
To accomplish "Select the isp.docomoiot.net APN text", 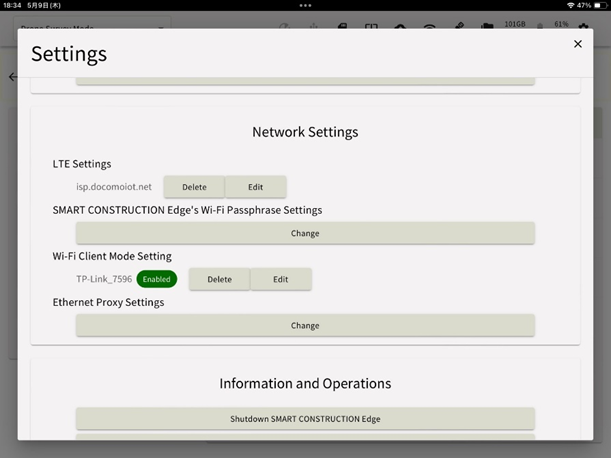I will pos(113,187).
